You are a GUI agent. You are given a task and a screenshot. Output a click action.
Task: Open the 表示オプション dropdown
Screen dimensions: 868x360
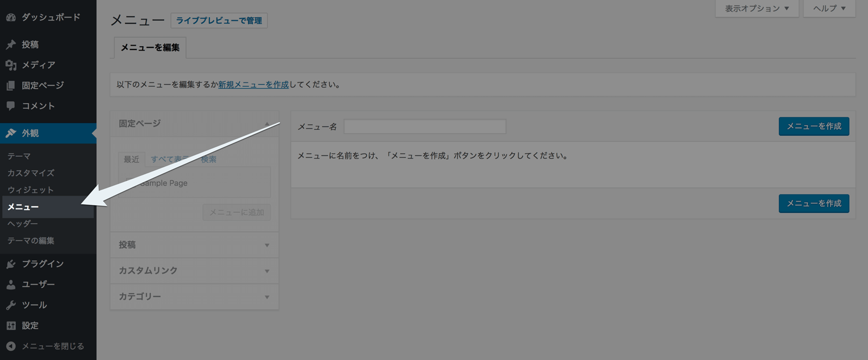(757, 9)
